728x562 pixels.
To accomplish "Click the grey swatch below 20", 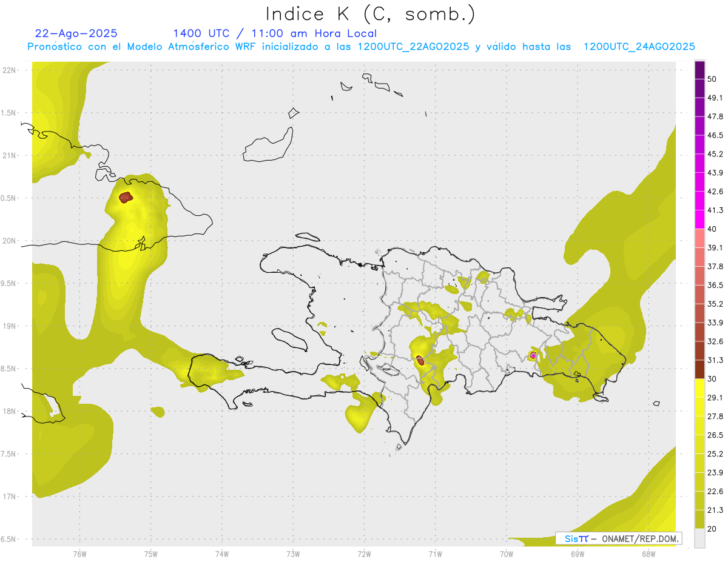I will click(699, 538).
